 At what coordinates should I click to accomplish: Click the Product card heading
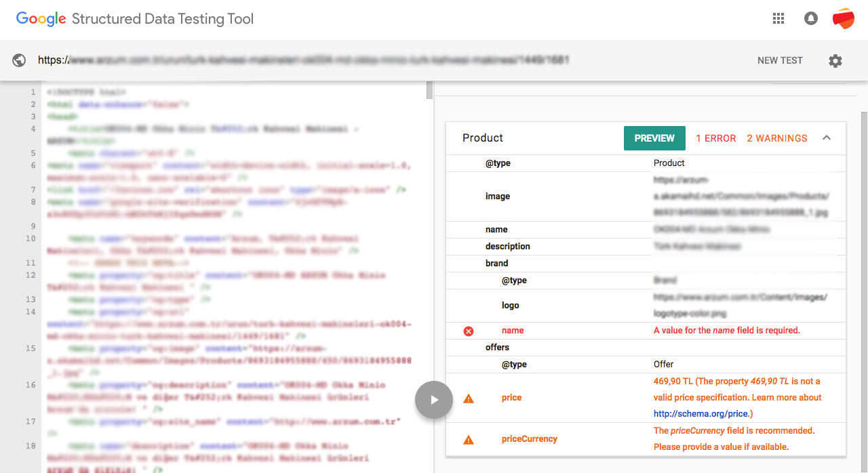click(483, 138)
